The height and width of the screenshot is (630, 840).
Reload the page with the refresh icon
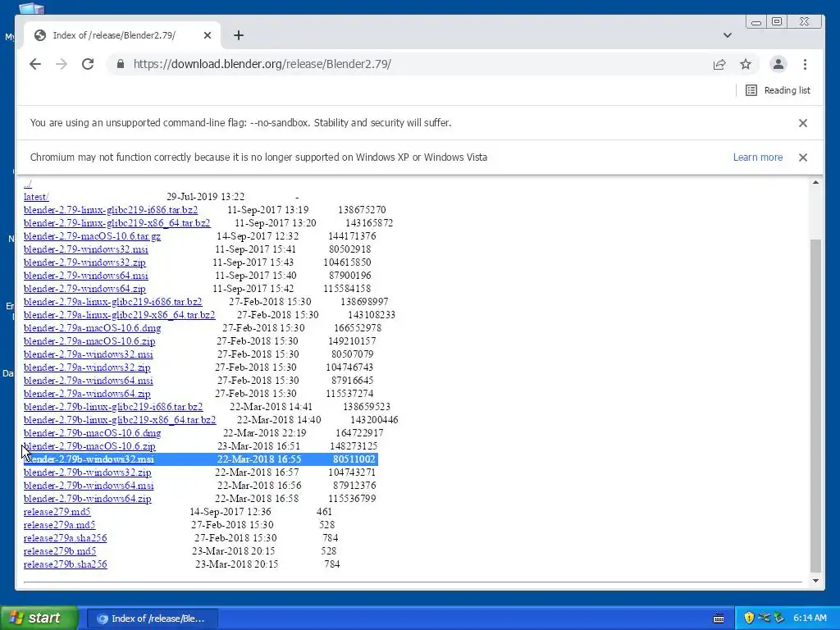[88, 64]
